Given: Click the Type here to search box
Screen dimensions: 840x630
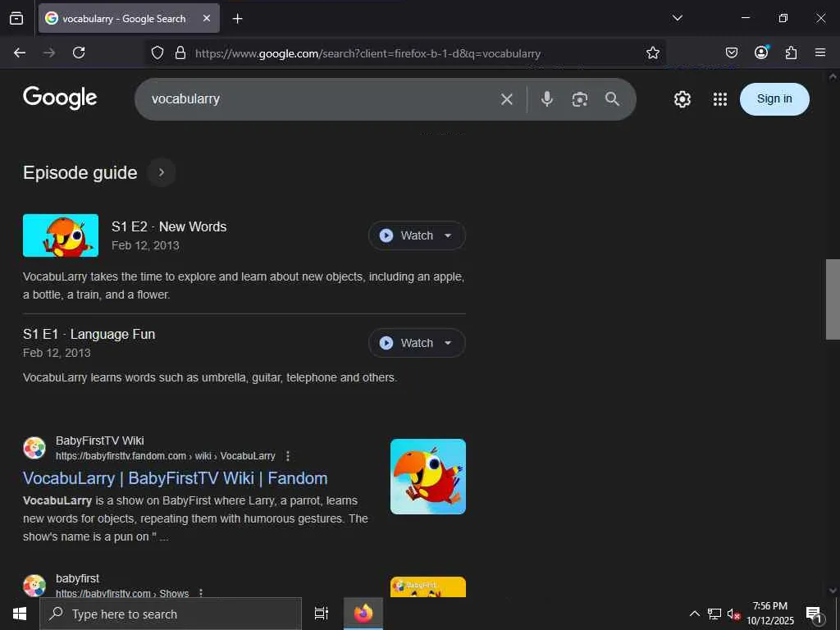Looking at the screenshot, I should click(171, 614).
